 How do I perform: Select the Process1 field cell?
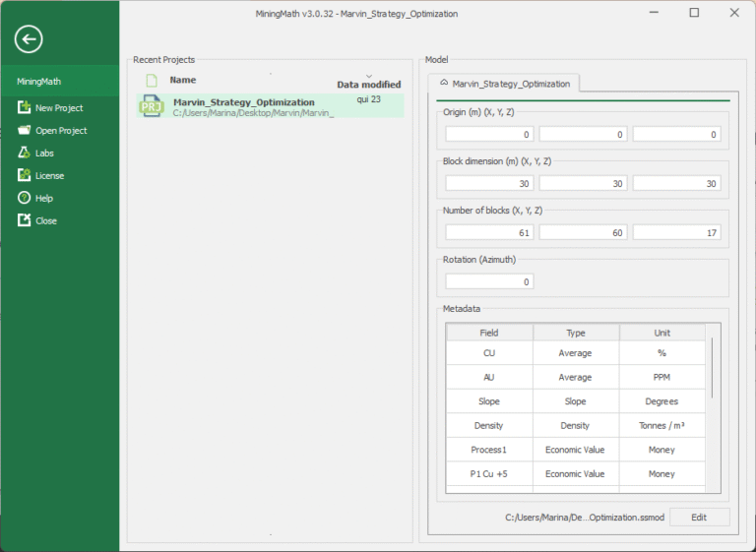click(x=489, y=450)
